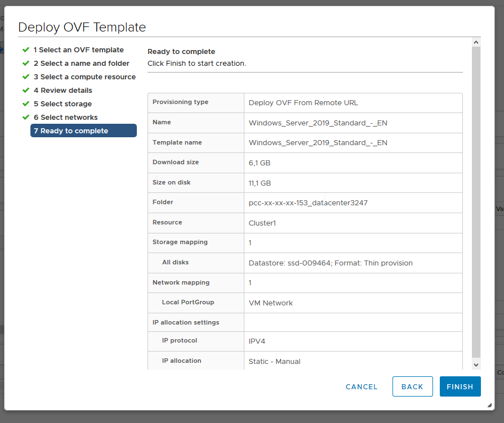Click the checkmark icon beside Review details
Screen dimensions: 504x423
(x=26, y=91)
